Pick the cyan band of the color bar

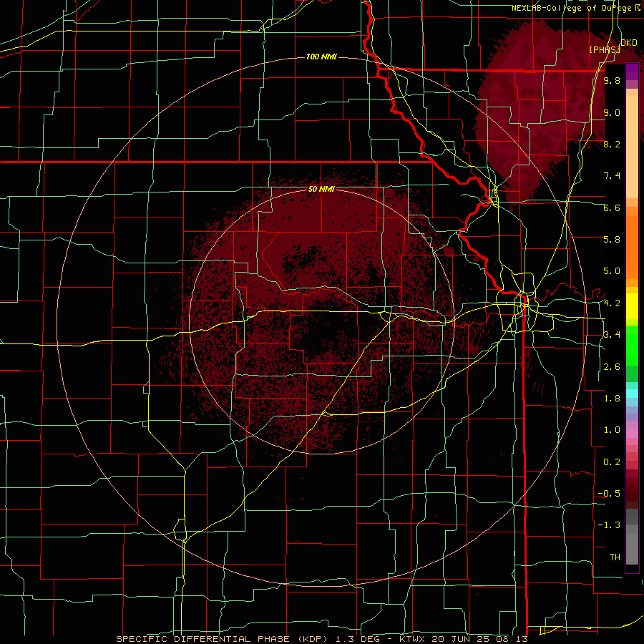(x=632, y=393)
